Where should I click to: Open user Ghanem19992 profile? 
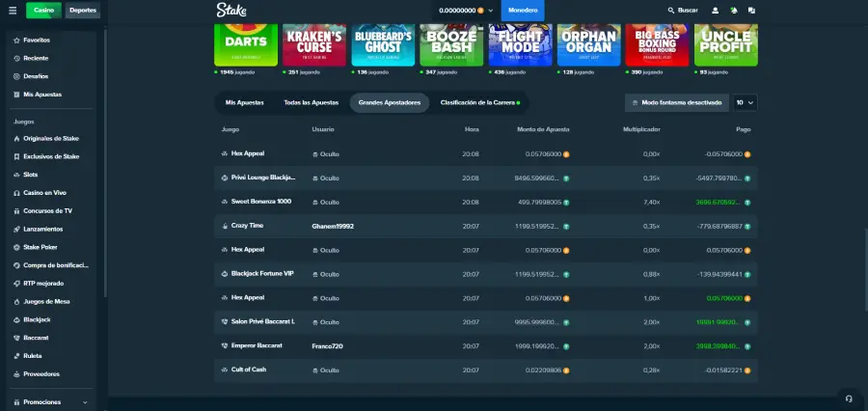333,226
